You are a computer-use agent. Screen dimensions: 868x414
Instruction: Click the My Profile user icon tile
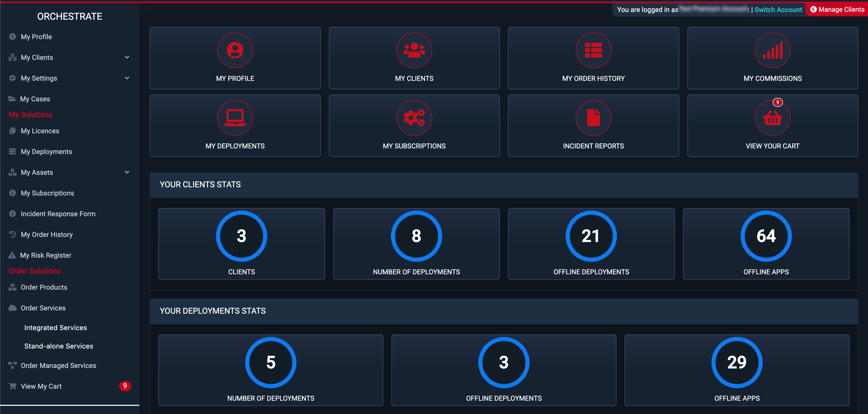235,50
